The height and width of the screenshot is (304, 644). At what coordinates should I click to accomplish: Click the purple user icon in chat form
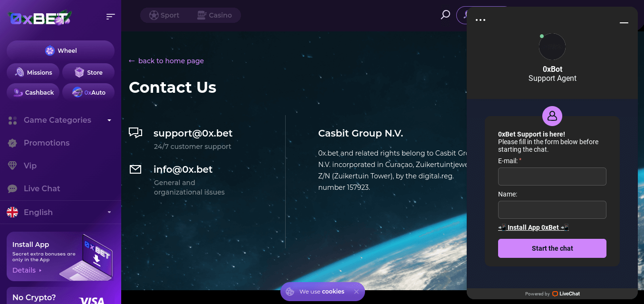pyautogui.click(x=552, y=116)
